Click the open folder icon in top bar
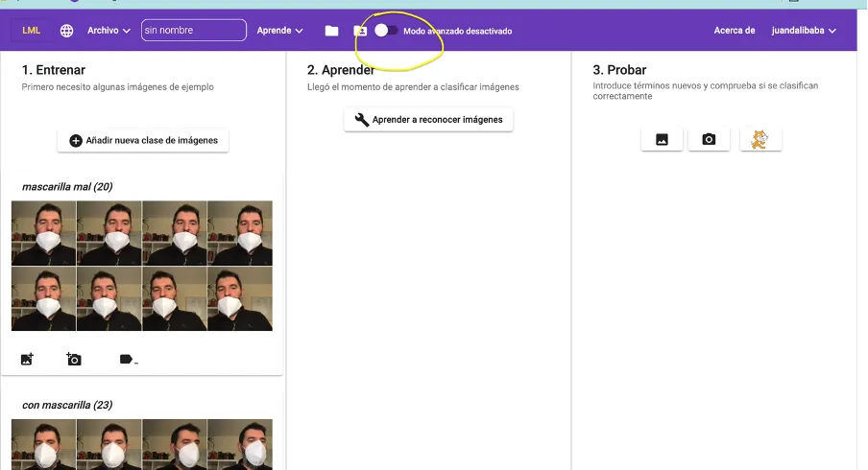This screenshot has height=470, width=868. click(x=331, y=31)
